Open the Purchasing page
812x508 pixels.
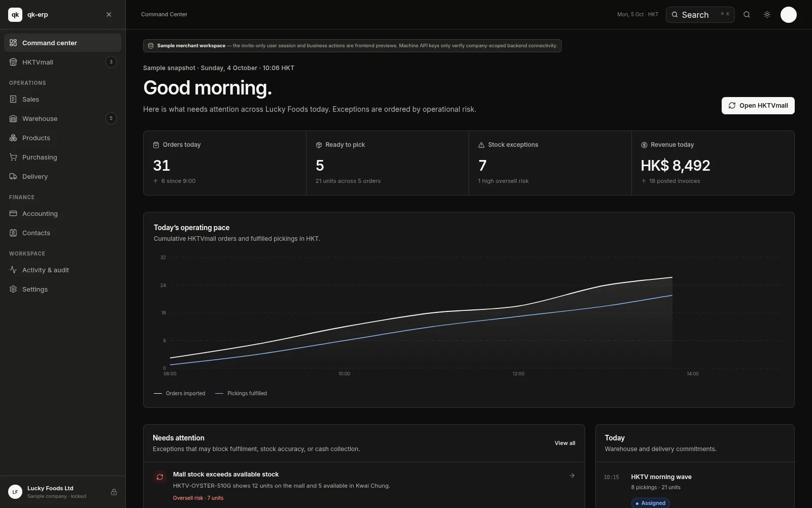62,157
